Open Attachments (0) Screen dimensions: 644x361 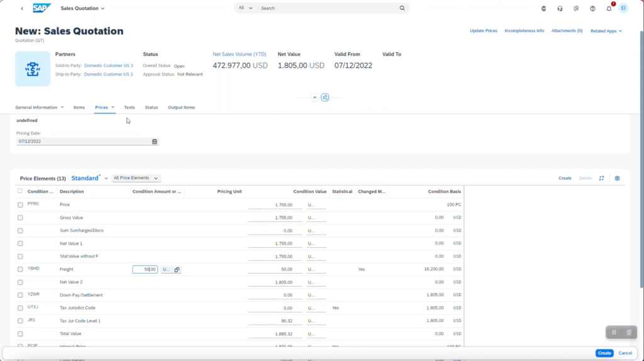coord(567,31)
